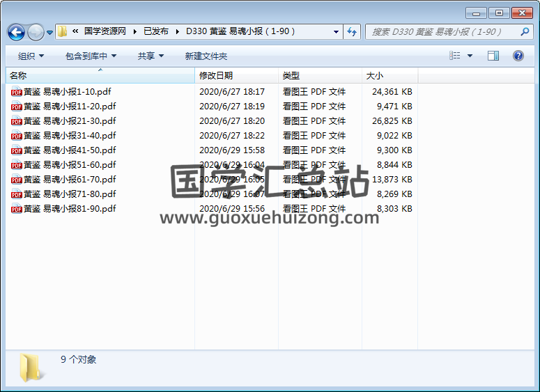Click size value 9,300 KB
The image size is (540, 392).
(x=394, y=150)
